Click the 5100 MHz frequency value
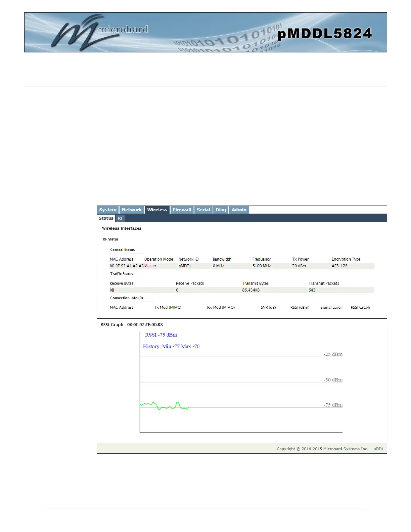The width and height of the screenshot is (411, 532). pos(262,266)
